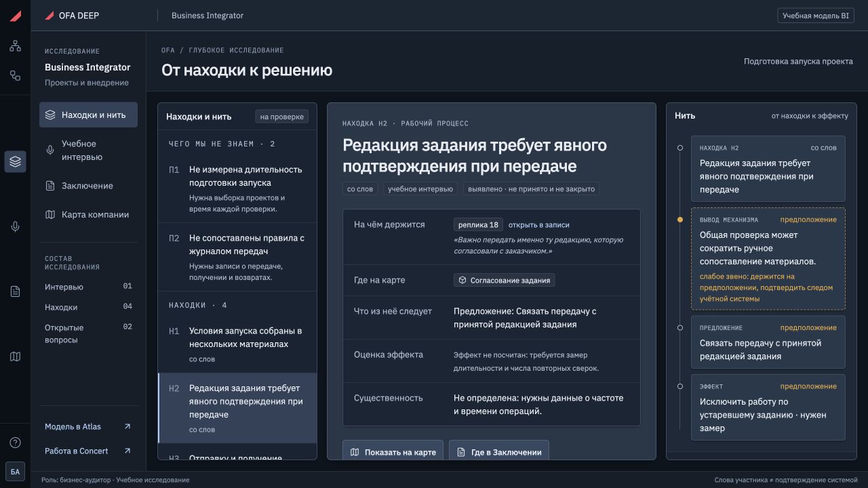The image size is (868, 488).
Task: Click Роль: бизнес-аудитор status text
Action: (115, 480)
